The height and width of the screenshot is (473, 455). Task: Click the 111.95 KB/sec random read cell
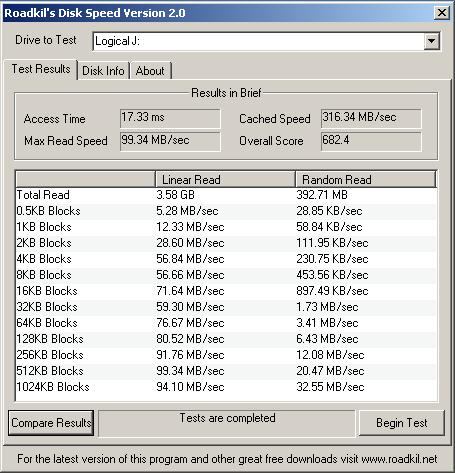[x=332, y=243]
